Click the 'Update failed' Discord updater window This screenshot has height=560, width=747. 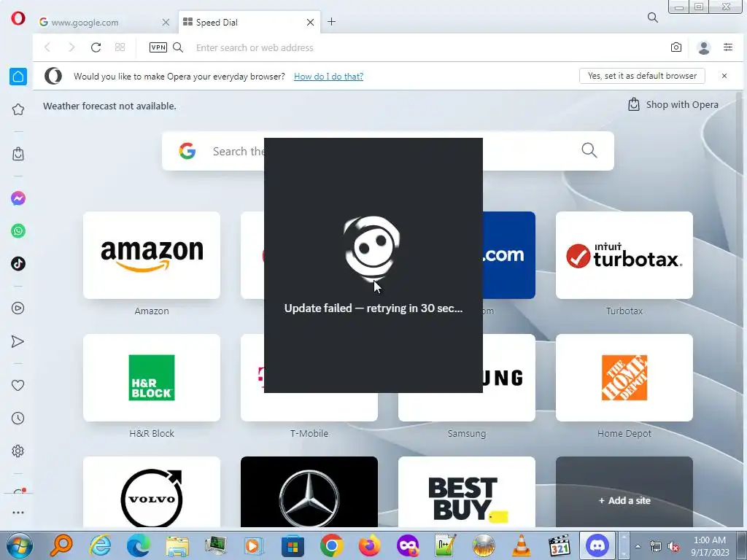tap(373, 265)
